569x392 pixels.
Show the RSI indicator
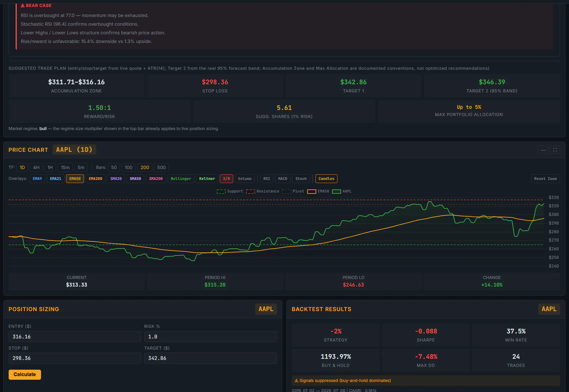(x=267, y=179)
